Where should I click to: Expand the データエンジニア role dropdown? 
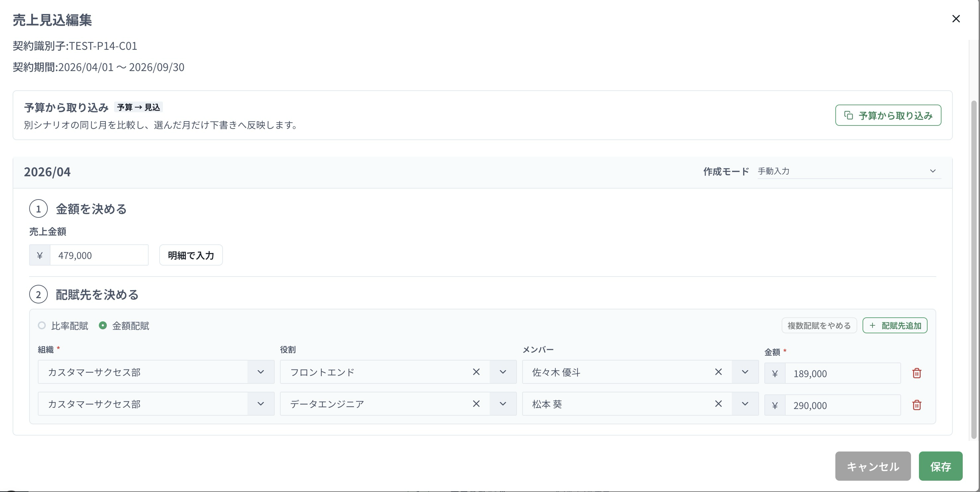click(x=503, y=404)
